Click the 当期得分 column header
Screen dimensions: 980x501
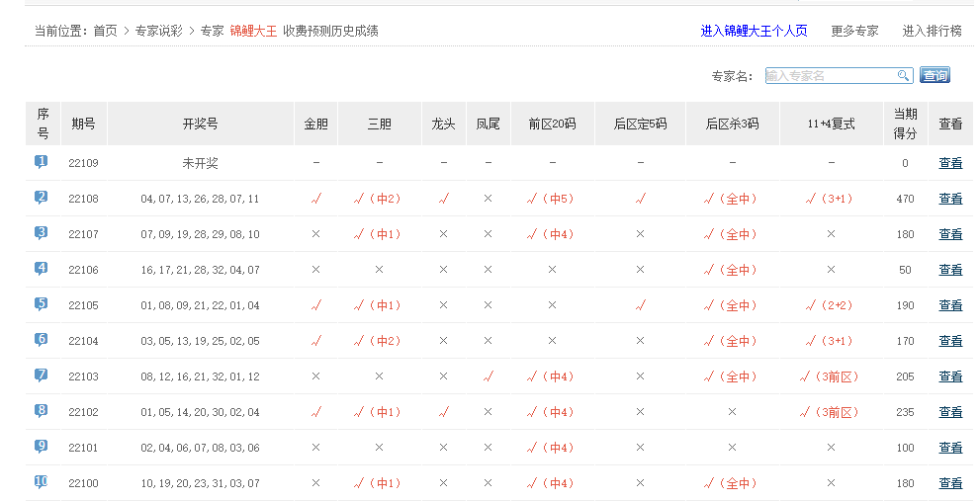point(905,124)
